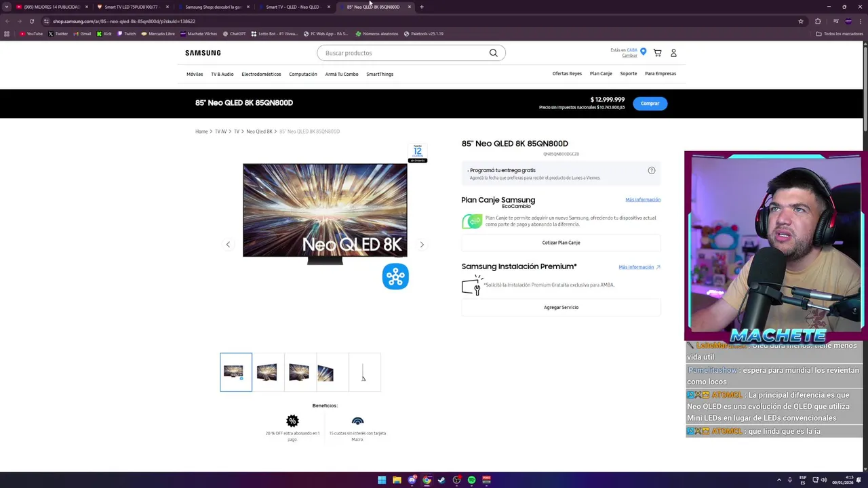Viewport: 868px width, 488px height.
Task: Open Instalación Premium Más información link
Action: (x=639, y=267)
